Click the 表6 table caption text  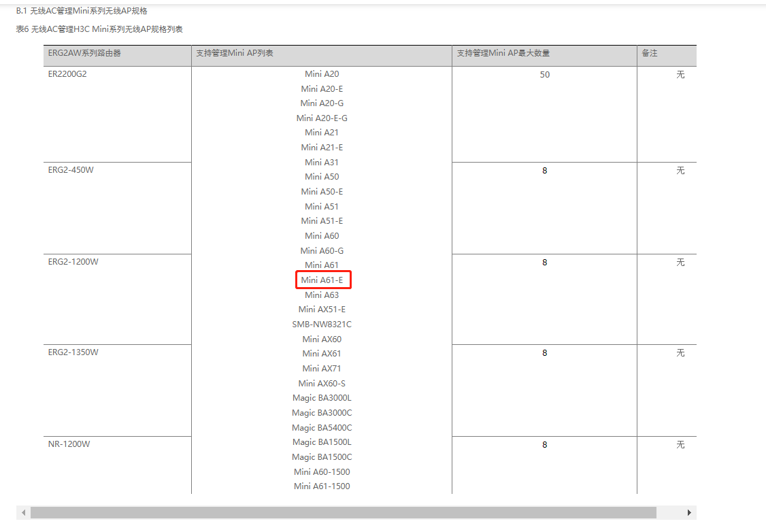pos(99,29)
